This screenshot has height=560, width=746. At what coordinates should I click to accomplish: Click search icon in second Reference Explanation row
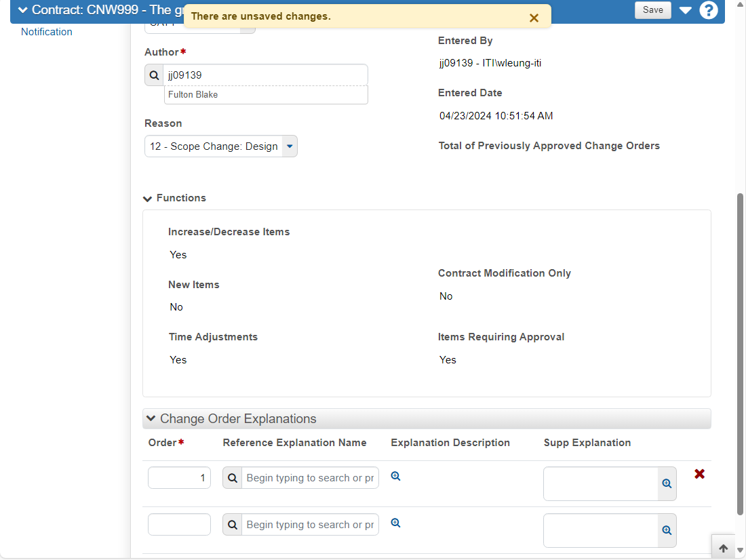click(x=232, y=524)
